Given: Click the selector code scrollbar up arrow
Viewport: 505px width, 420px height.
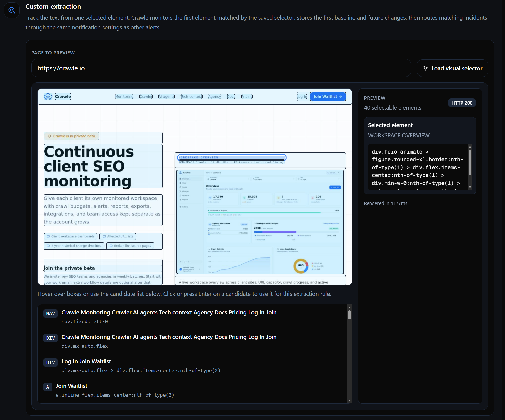Looking at the screenshot, I should (x=470, y=147).
